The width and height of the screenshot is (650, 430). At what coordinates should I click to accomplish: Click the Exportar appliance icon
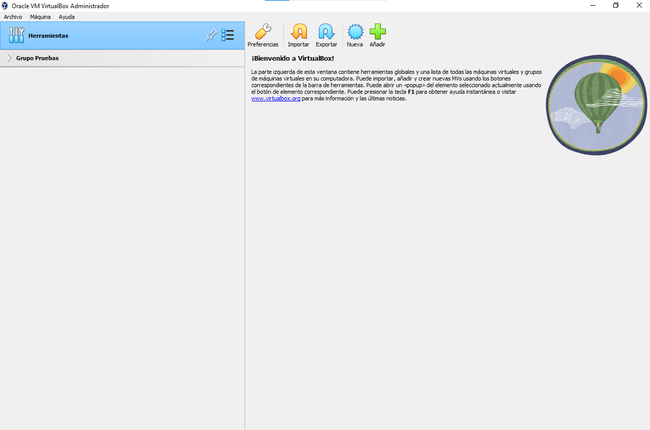tap(326, 34)
